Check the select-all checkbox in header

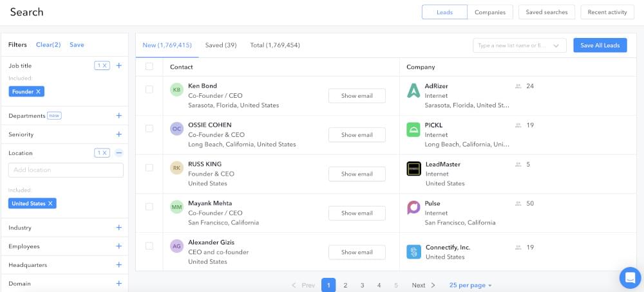tap(149, 67)
